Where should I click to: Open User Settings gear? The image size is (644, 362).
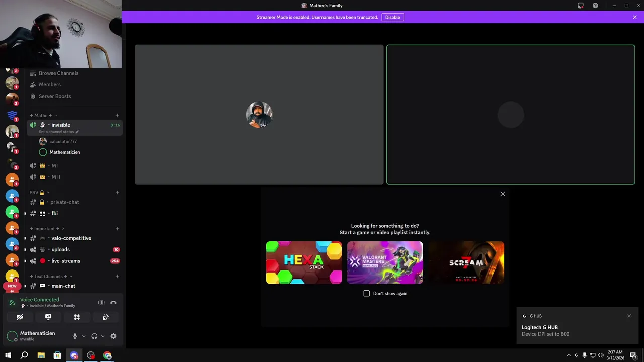113,336
